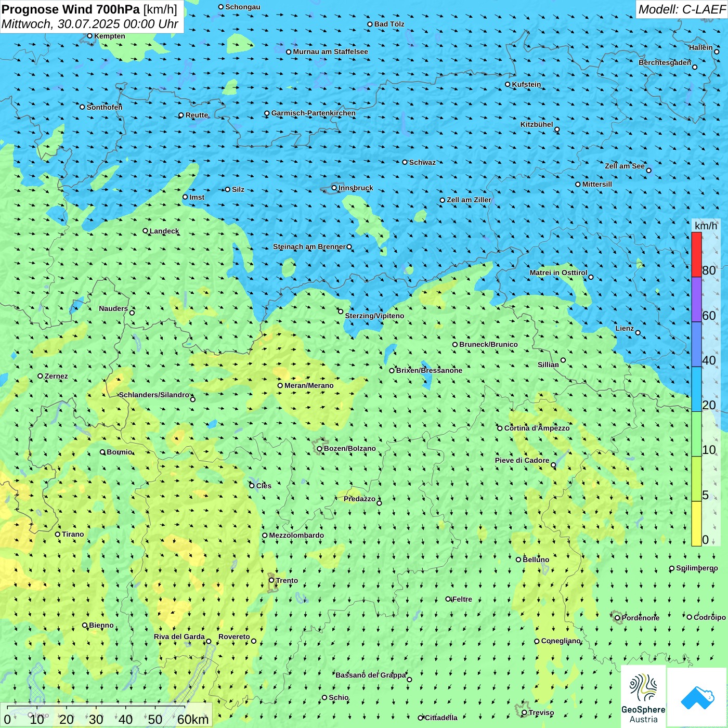The width and height of the screenshot is (728, 728).
Task: Click the Garmisch-Partenkirchen label
Action: coord(313,113)
